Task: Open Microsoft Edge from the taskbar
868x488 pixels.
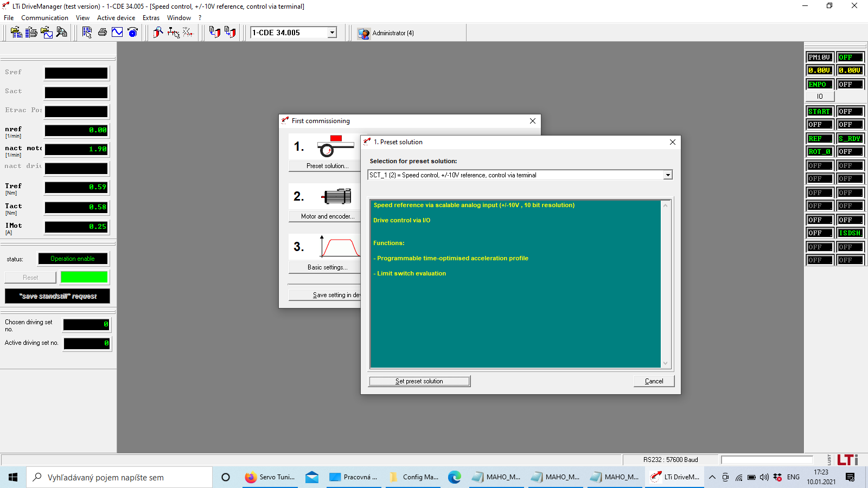Action: [x=454, y=477]
